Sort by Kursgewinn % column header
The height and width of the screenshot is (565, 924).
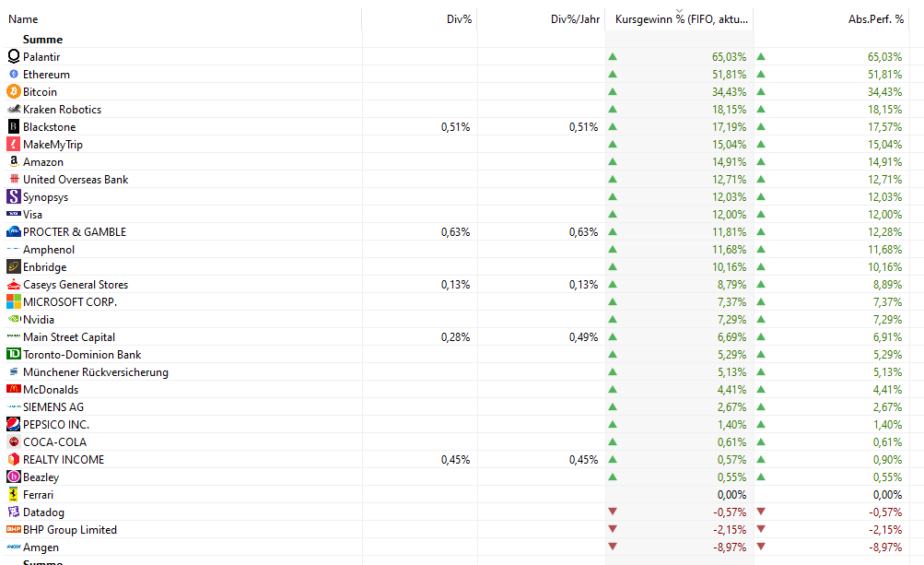click(680, 19)
